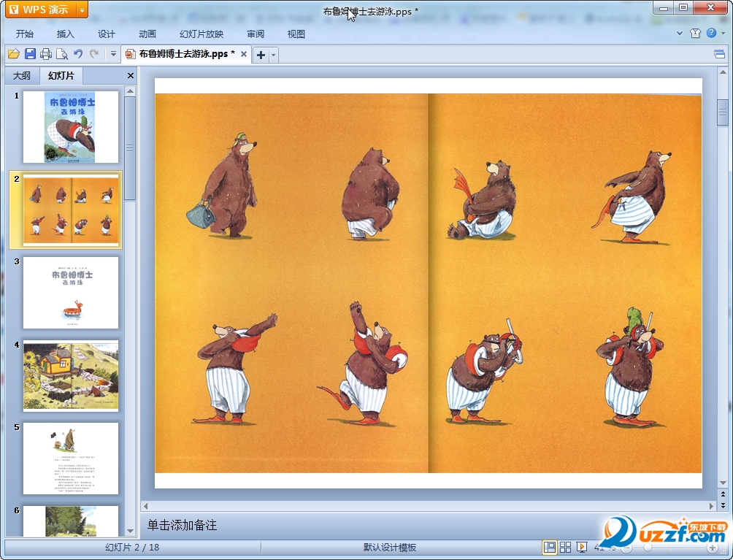Start slideshow from the status bar play icon
This screenshot has width=733, height=560.
[582, 547]
